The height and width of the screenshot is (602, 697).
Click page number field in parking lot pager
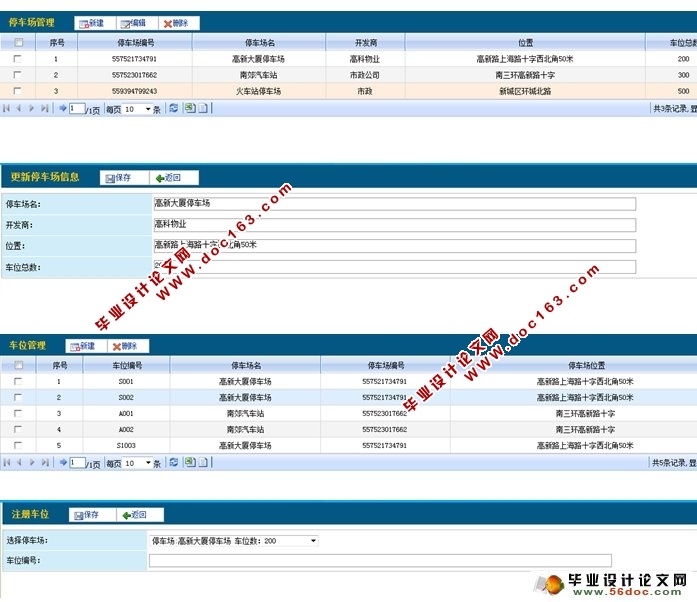click(77, 108)
